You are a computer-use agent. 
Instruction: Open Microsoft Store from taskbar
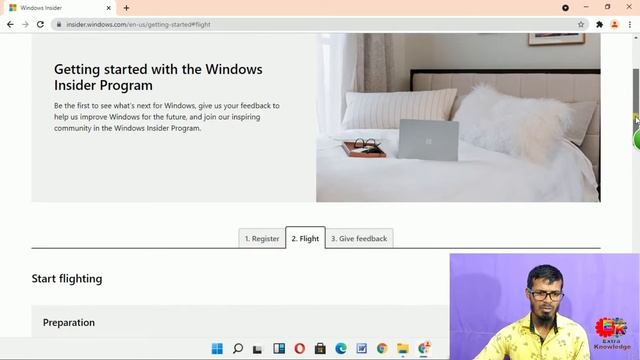[x=320, y=349]
